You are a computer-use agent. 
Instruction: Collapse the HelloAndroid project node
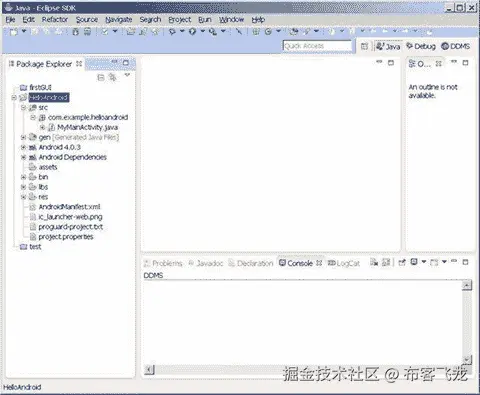(14, 98)
